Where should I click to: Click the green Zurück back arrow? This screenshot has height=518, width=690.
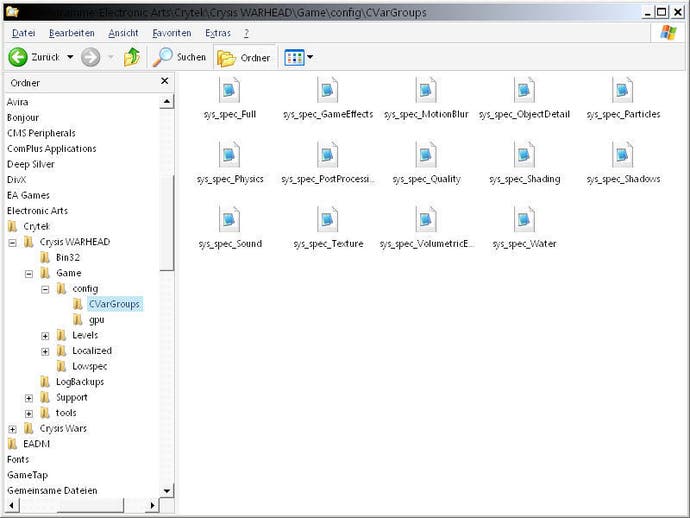tap(18, 57)
